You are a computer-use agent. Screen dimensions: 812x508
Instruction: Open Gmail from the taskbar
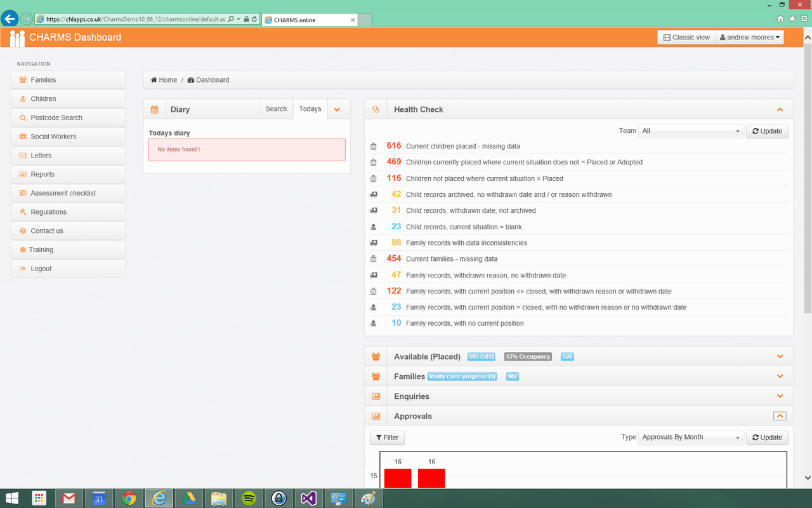(69, 498)
